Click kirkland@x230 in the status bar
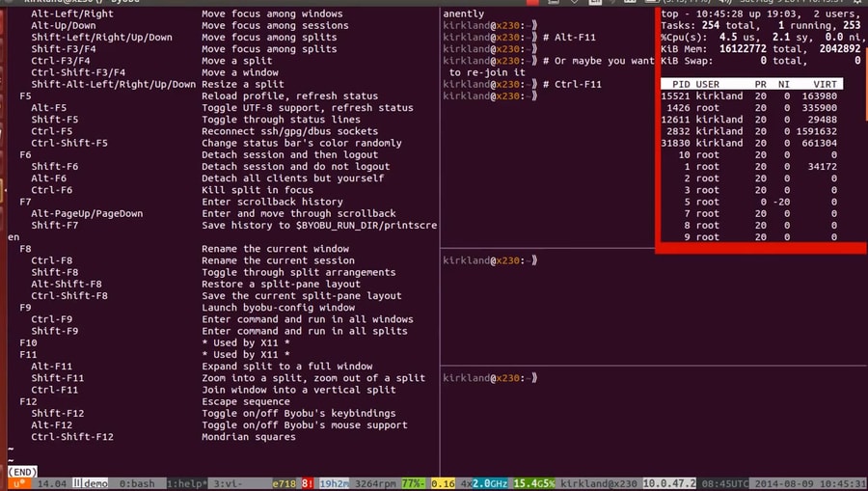 coord(598,484)
